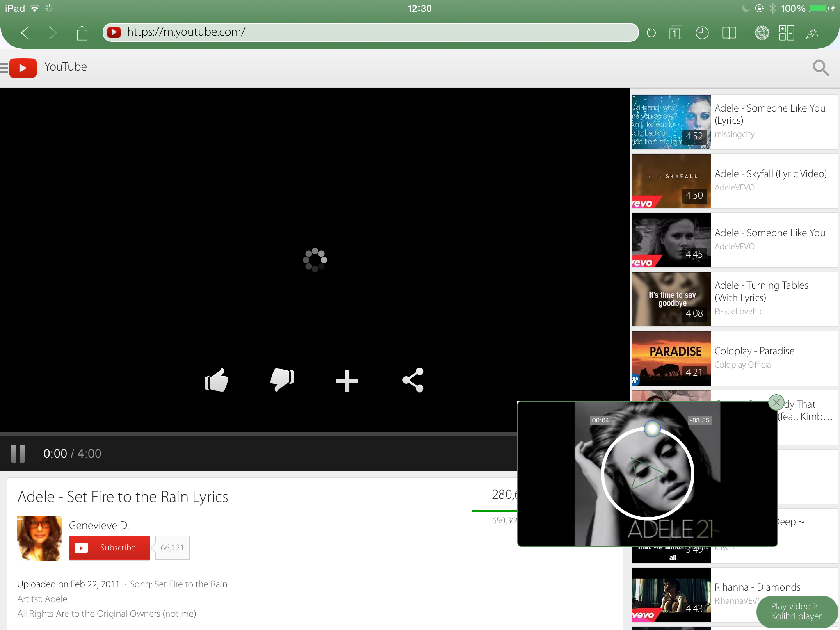Screen dimensions: 840x630
Task: Open Genevieve D. channel avatar
Action: point(40,538)
